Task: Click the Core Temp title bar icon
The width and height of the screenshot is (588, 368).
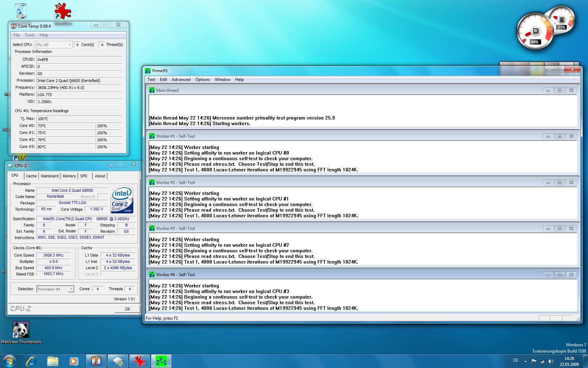Action: (14, 26)
